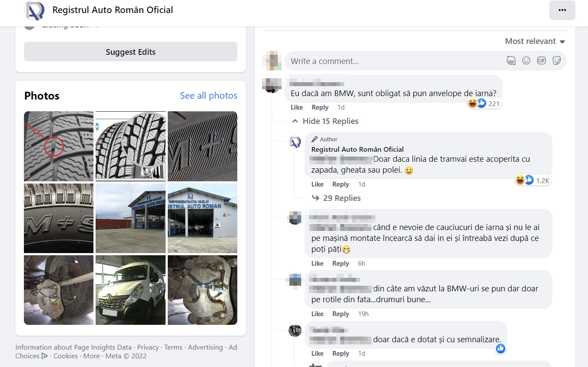
Task: Open the emoji picker in comment box
Action: point(526,61)
